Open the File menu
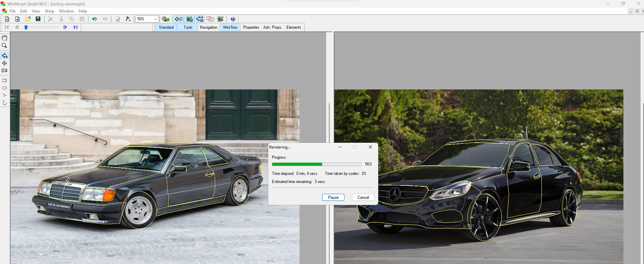This screenshot has width=644, height=264. coord(12,11)
